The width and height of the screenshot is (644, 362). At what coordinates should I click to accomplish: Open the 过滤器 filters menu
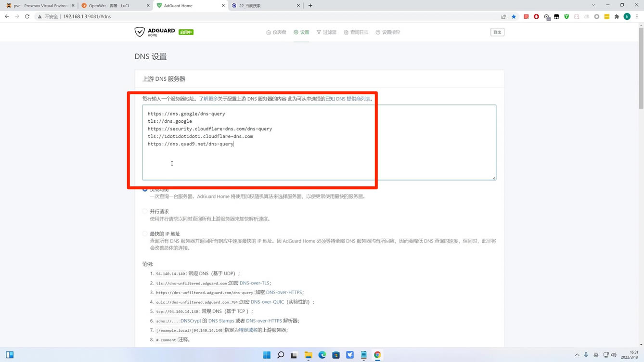point(326,32)
